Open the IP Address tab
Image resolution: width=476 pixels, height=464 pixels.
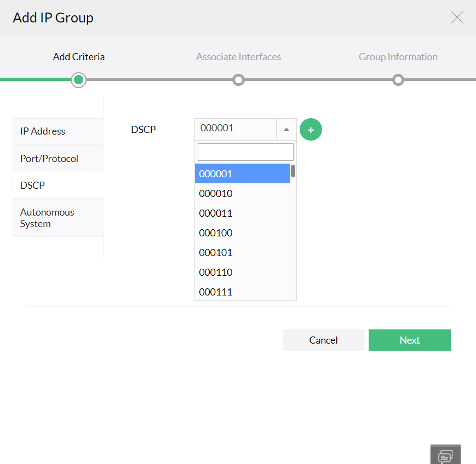[x=58, y=131]
